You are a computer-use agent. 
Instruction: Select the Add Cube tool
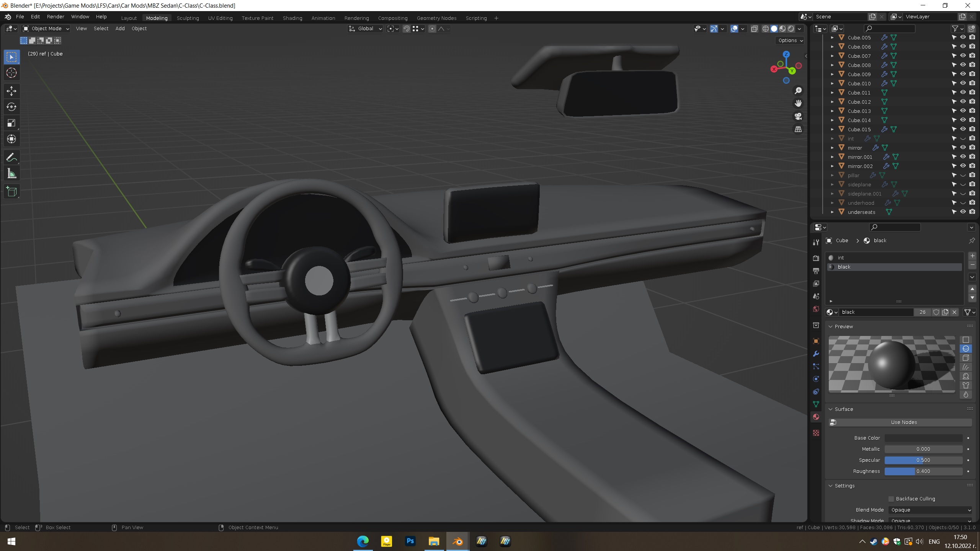click(11, 192)
